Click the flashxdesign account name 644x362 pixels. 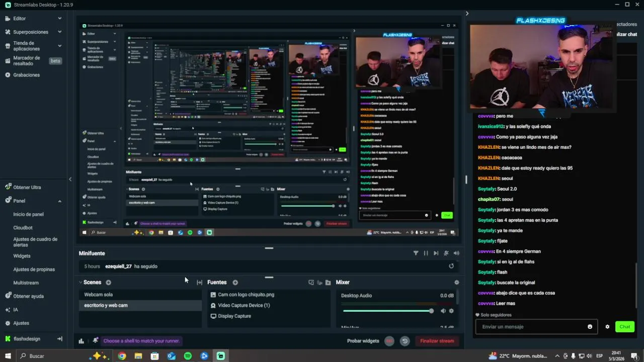coord(27,339)
